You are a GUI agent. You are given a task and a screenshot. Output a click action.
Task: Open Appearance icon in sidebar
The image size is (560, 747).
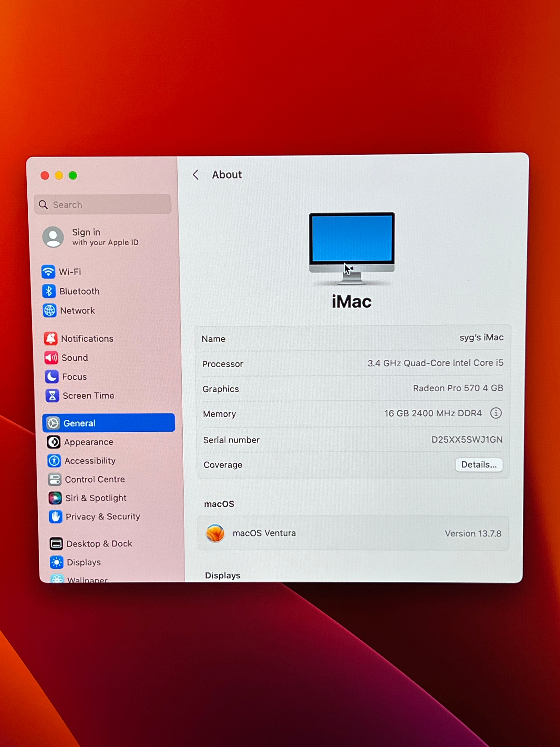54,442
